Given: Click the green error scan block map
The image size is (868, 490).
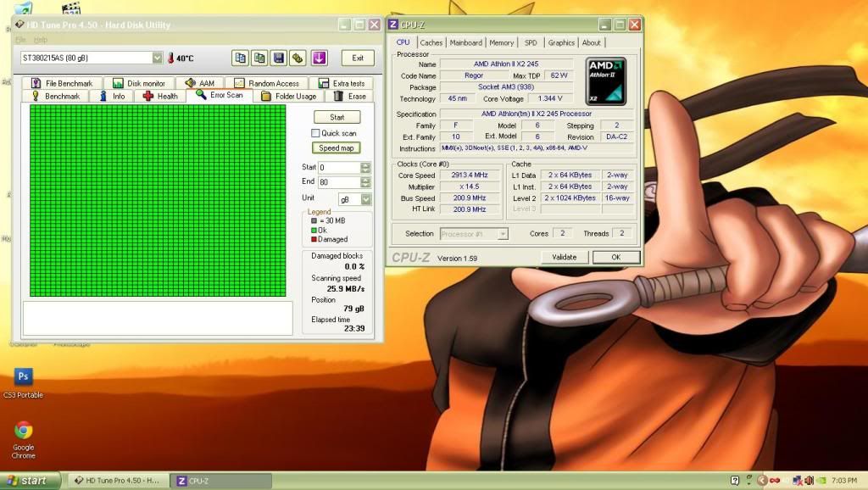Looking at the screenshot, I should click(158, 200).
